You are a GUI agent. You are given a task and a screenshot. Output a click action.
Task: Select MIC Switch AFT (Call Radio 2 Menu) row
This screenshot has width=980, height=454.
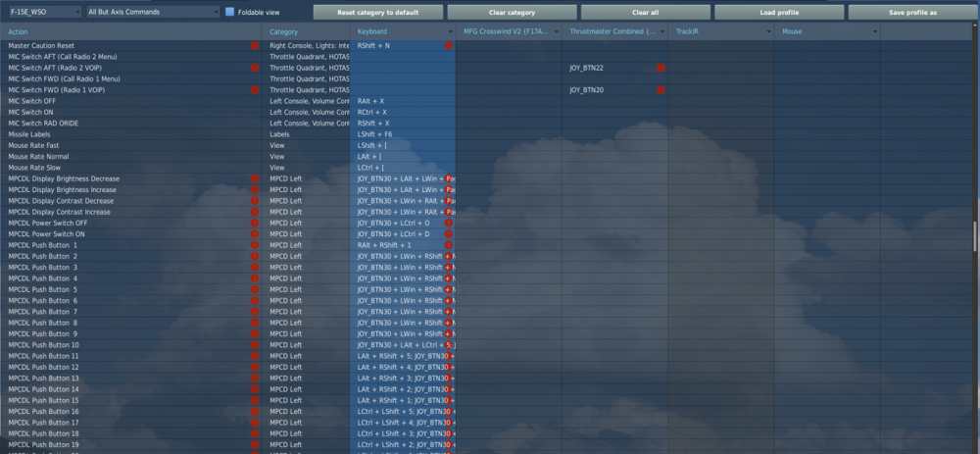130,56
